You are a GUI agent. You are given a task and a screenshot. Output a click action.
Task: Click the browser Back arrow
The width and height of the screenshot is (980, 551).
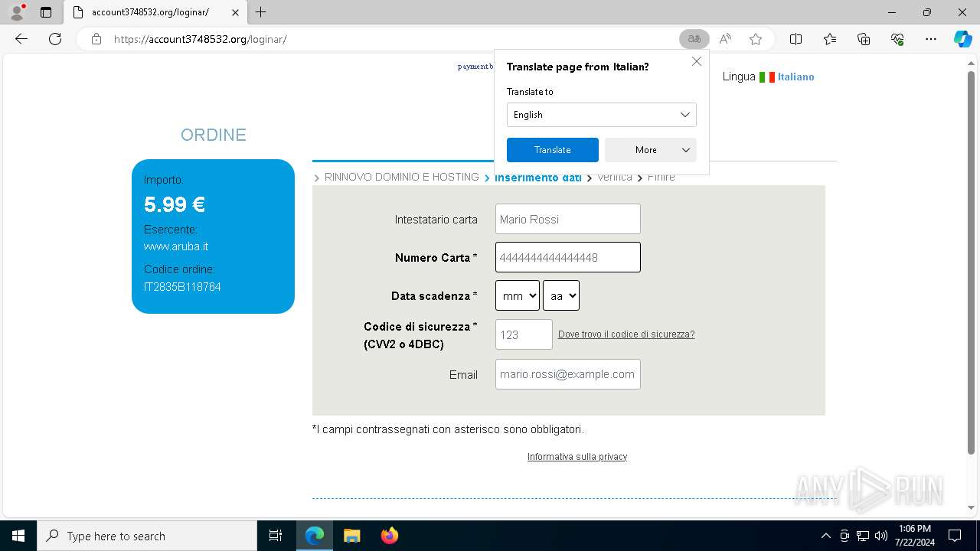click(21, 39)
